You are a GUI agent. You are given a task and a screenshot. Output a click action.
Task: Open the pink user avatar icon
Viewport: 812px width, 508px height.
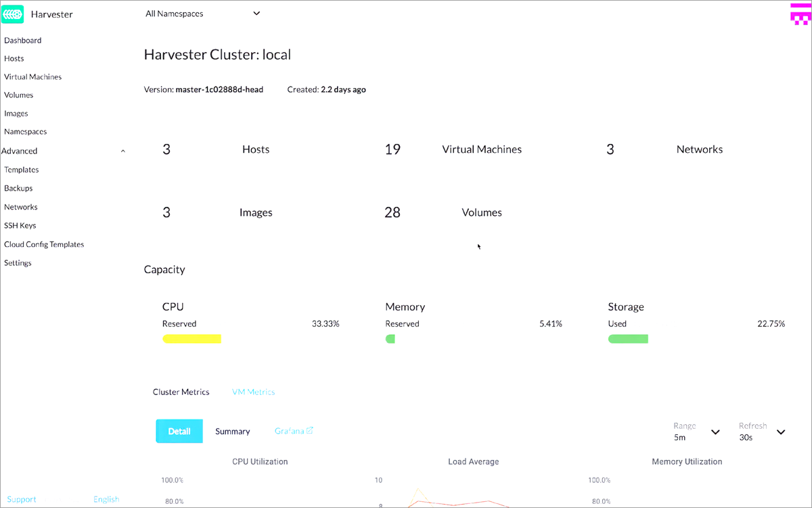(x=800, y=14)
